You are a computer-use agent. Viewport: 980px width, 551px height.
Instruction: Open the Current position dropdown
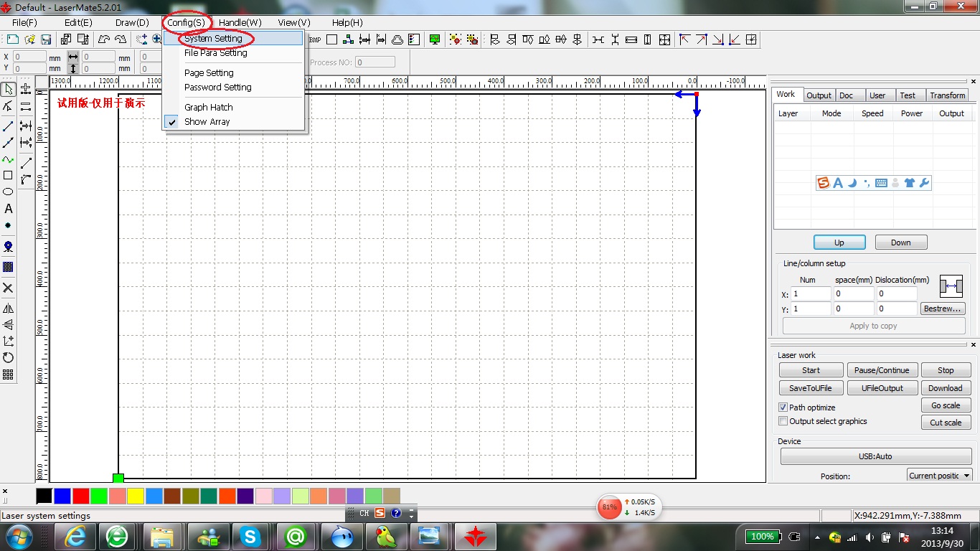coord(938,476)
